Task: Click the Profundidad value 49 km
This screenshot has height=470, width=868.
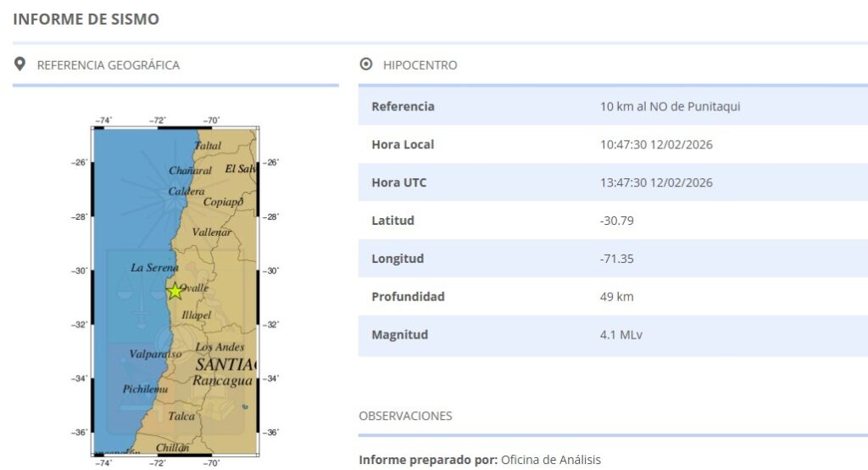Action: click(616, 297)
